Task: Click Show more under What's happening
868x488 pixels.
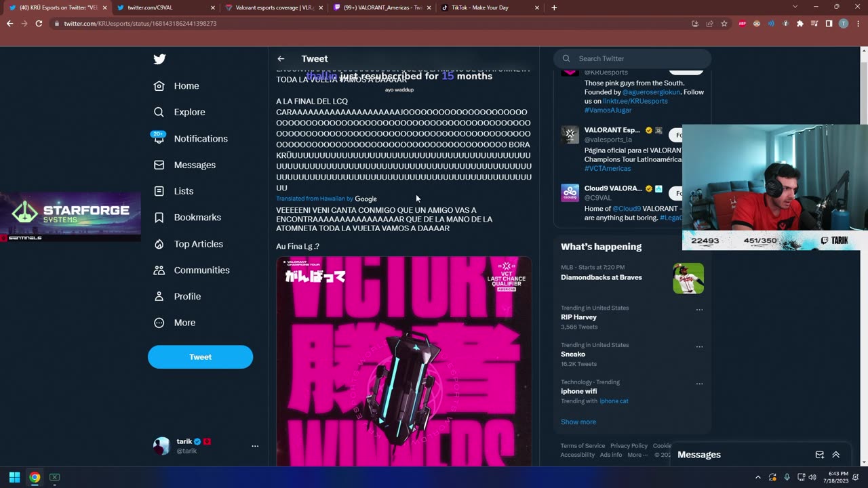Action: tap(578, 422)
